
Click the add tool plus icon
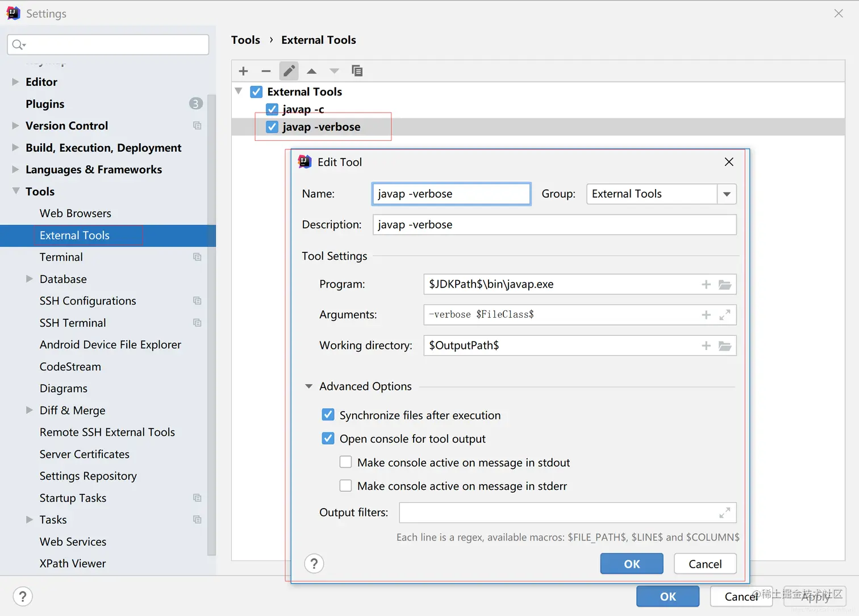point(243,71)
